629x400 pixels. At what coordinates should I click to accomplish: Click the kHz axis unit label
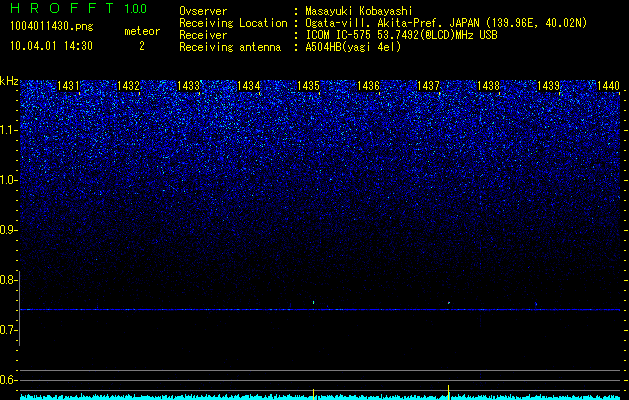9,81
